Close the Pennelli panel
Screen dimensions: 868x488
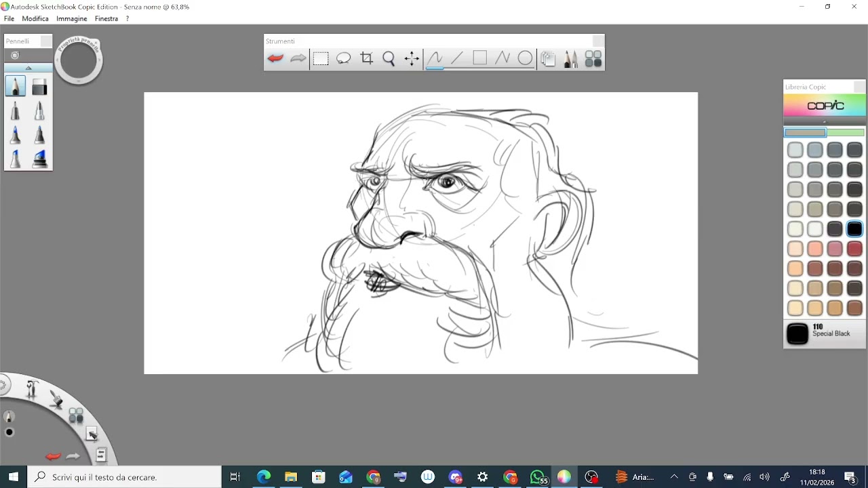[46, 41]
